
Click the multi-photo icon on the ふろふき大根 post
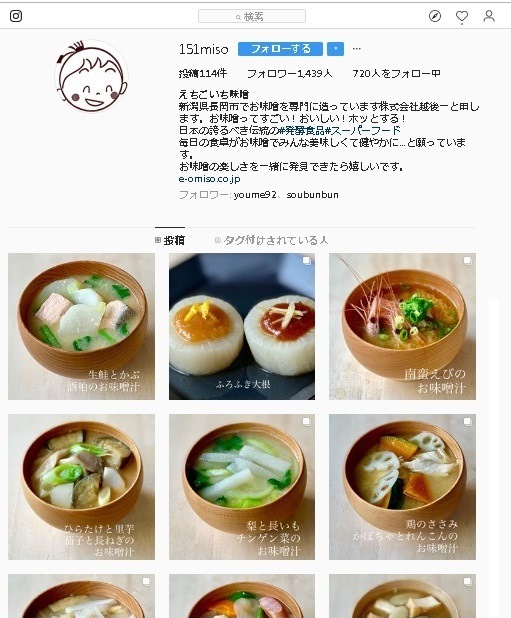click(307, 261)
